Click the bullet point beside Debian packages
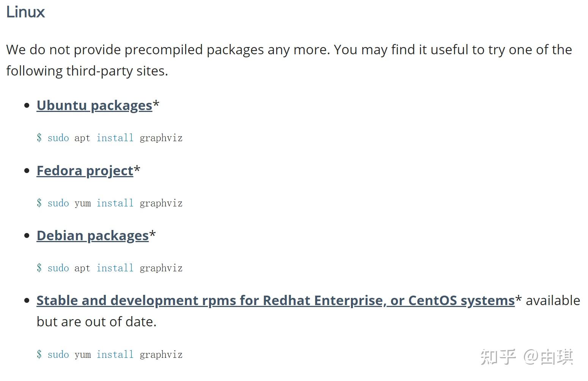 (x=27, y=236)
